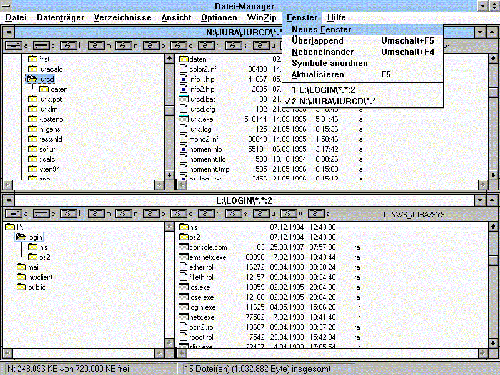Select subfolder under wsd in upper tree
500x375 pixels.
(53, 89)
